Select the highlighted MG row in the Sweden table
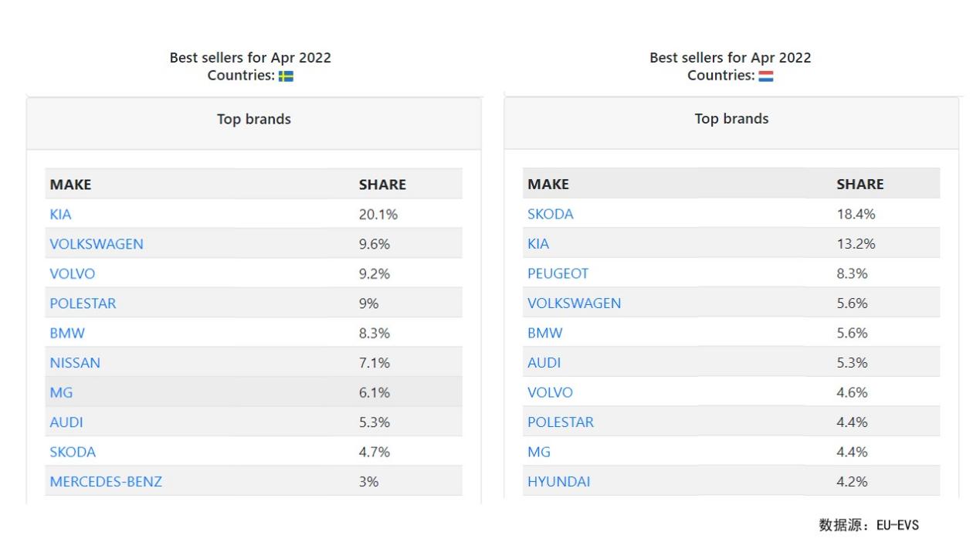 pyautogui.click(x=254, y=392)
